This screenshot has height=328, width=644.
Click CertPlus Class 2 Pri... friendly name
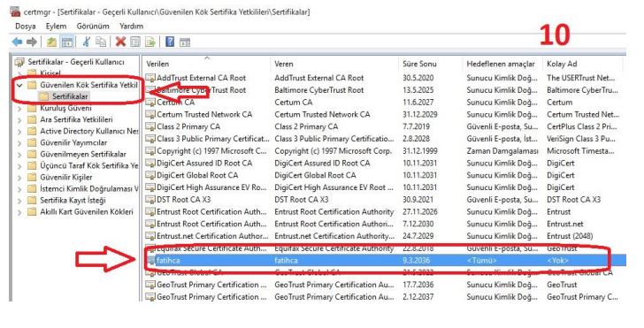(582, 126)
